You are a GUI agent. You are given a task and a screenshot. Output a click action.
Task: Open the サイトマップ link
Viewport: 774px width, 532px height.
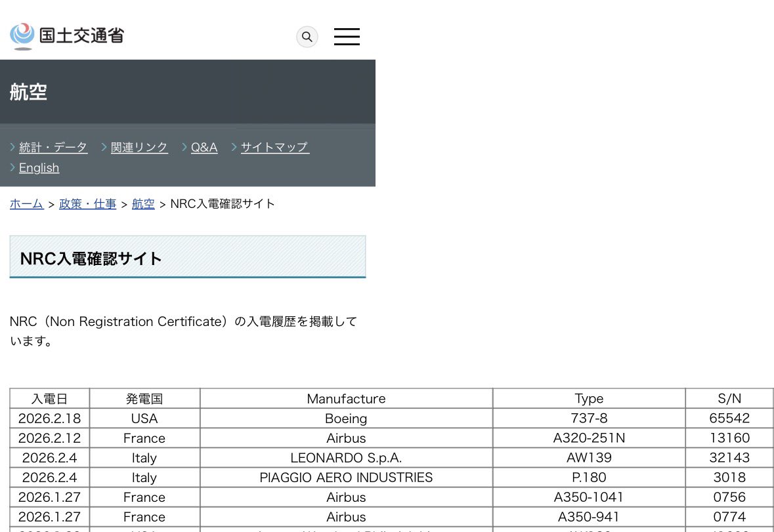[275, 147]
